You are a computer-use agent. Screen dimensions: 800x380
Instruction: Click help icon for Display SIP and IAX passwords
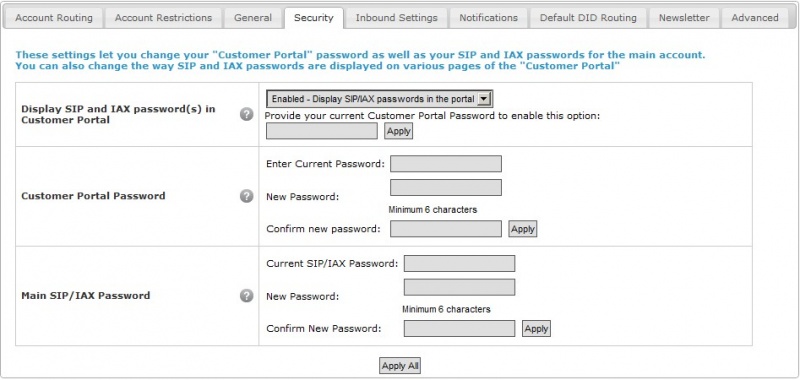point(246,114)
